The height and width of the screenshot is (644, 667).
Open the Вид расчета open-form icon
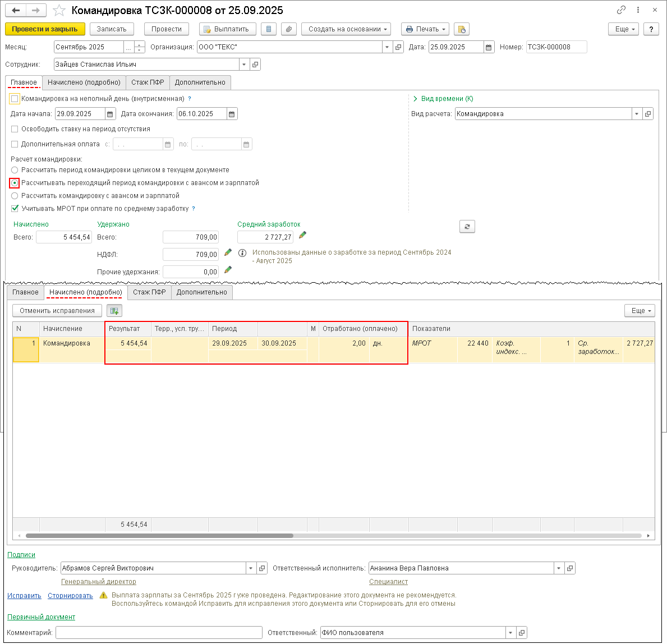coord(648,114)
